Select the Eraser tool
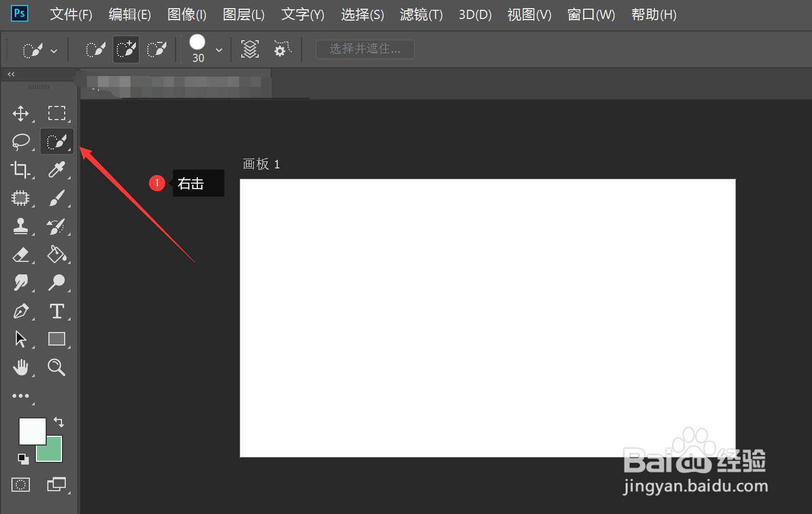The image size is (812, 514). click(21, 255)
